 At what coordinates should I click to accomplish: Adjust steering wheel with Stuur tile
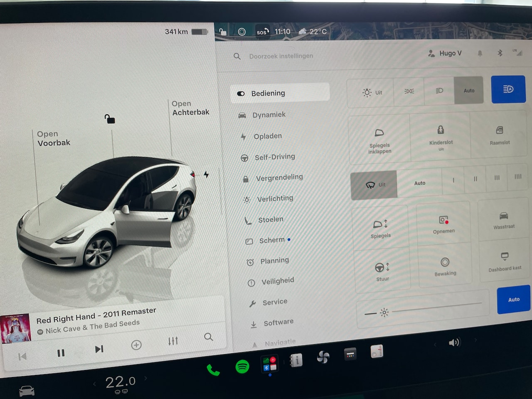pos(382,271)
